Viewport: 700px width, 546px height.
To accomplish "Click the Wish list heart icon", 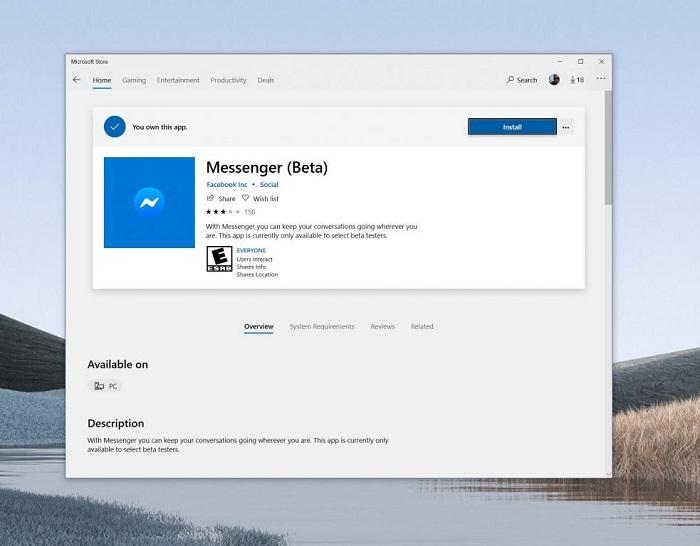I will click(x=246, y=199).
